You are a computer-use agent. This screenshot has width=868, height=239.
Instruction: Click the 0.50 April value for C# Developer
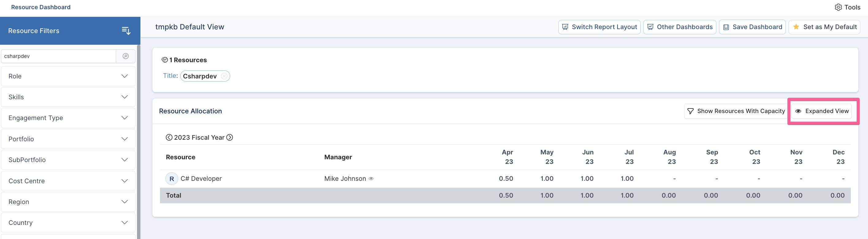506,179
